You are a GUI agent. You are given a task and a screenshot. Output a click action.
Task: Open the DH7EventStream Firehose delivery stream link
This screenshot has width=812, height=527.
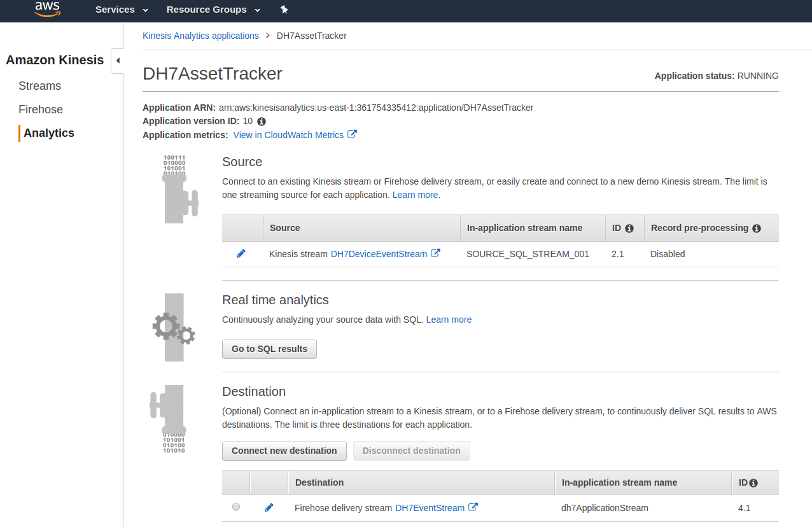(430, 508)
